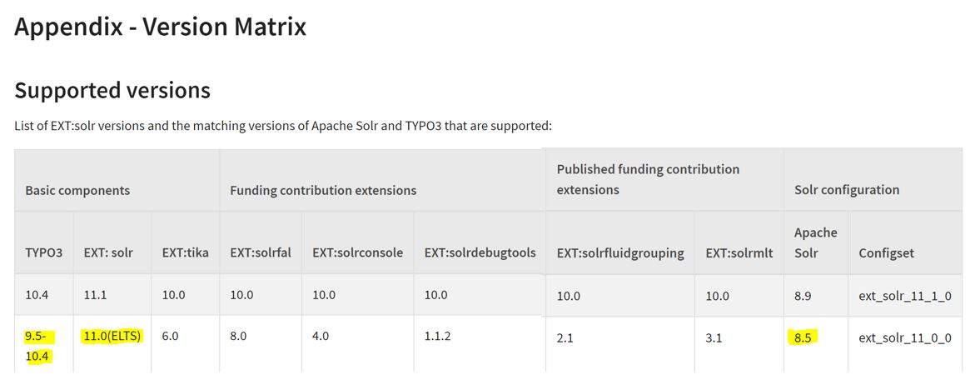Click the ext_solr_11_1_0 configset cell
Viewport: 980px width, 385px height.
(904, 296)
